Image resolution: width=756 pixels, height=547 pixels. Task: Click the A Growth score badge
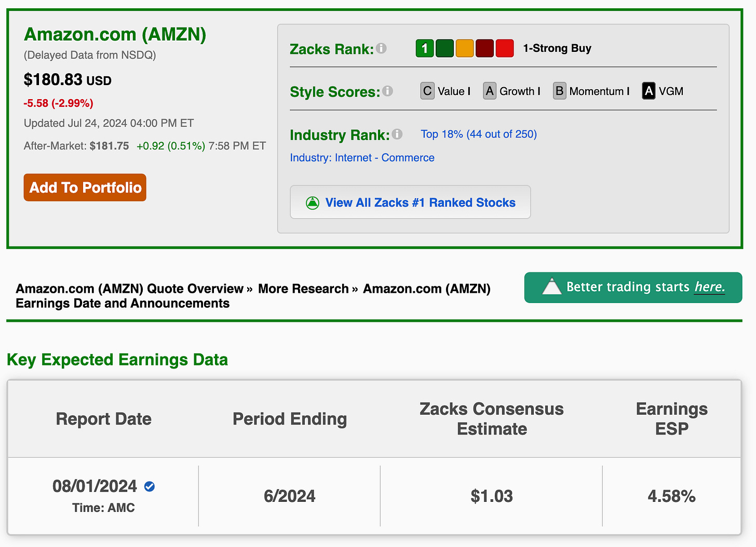[x=490, y=91]
